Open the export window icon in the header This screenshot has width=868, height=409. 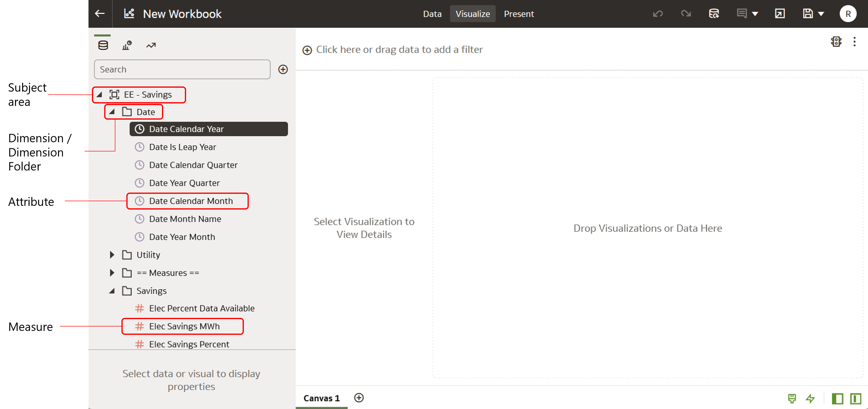[x=779, y=14]
